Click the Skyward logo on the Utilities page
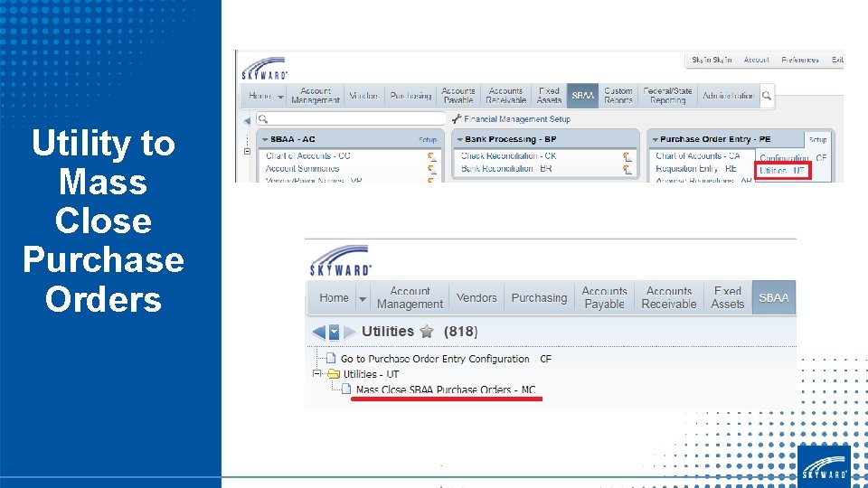The width and height of the screenshot is (868, 488). 340,260
